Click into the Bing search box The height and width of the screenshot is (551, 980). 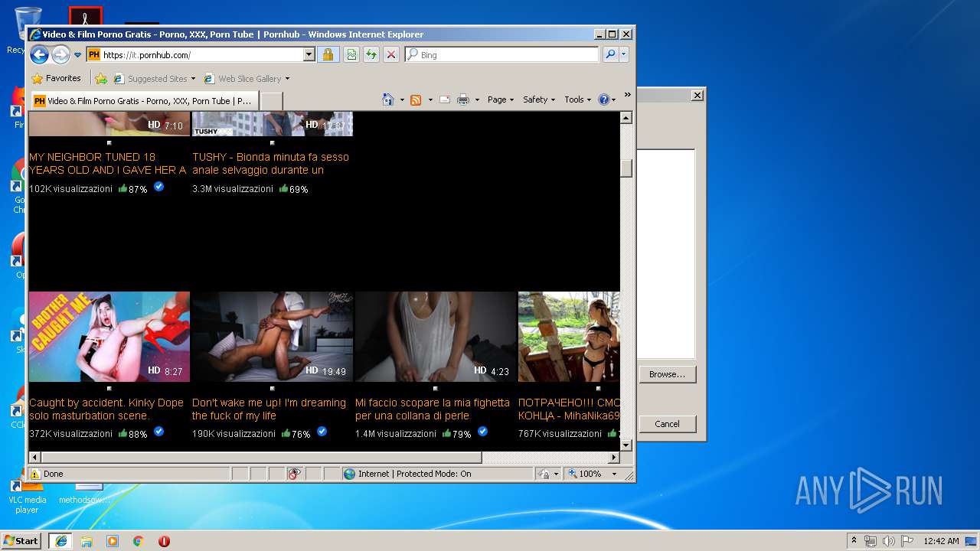click(508, 55)
